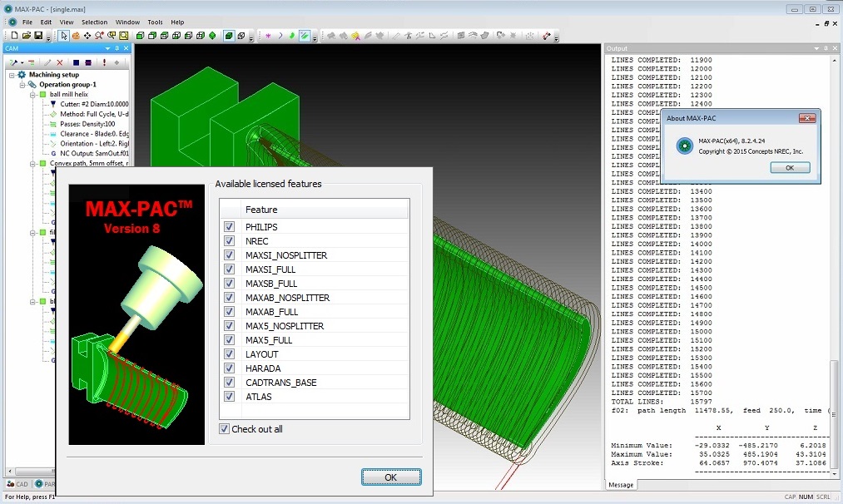The image size is (843, 504).
Task: Click Output panel scroll-up arrow
Action: (835, 60)
